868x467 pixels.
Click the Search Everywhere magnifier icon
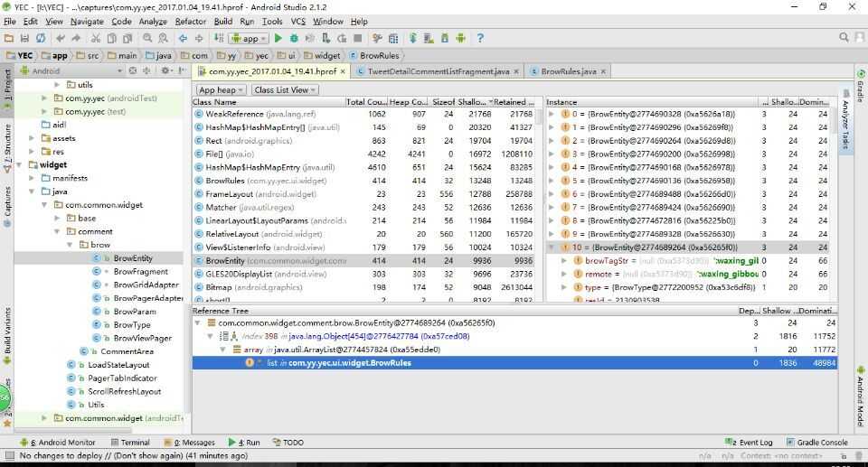coord(844,37)
